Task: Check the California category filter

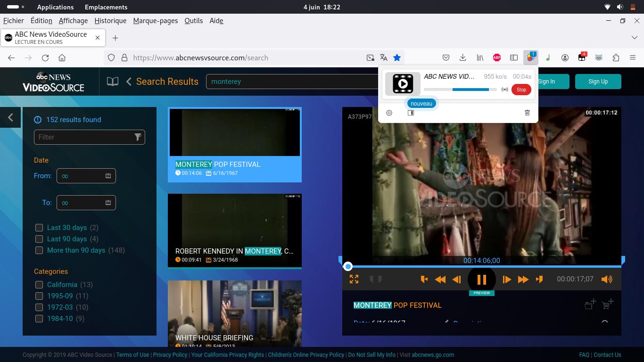Action: tap(39, 285)
